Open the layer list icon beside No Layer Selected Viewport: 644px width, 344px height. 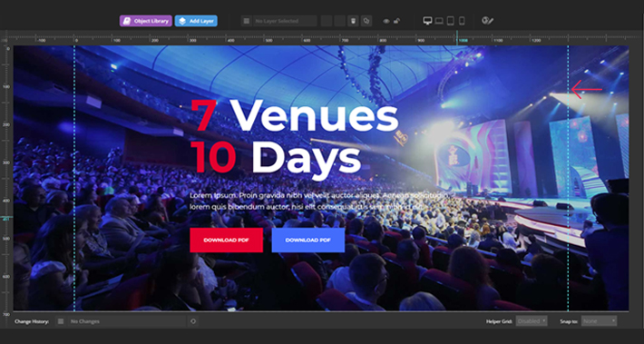247,21
